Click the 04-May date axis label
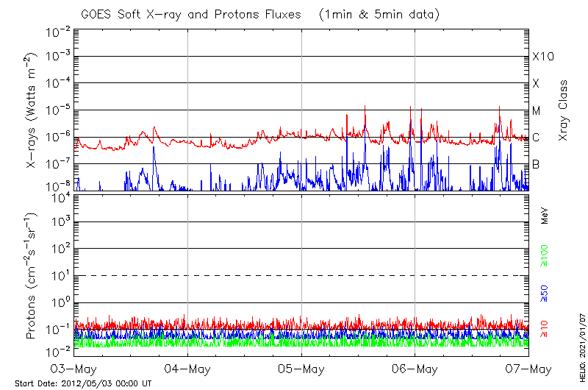The image size is (588, 390). tap(187, 368)
